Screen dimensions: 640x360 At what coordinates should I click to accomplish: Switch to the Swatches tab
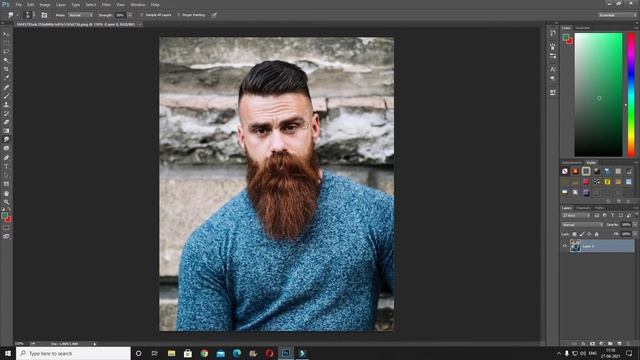coord(582,28)
